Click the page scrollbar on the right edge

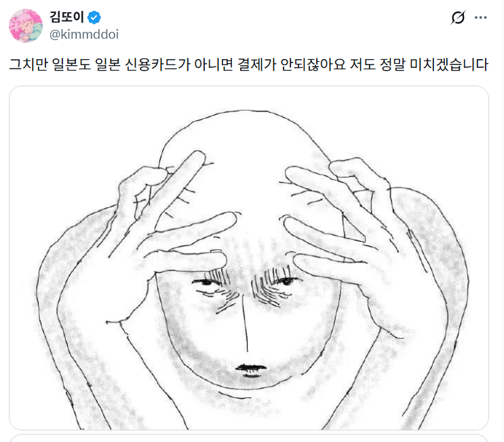(503, 221)
